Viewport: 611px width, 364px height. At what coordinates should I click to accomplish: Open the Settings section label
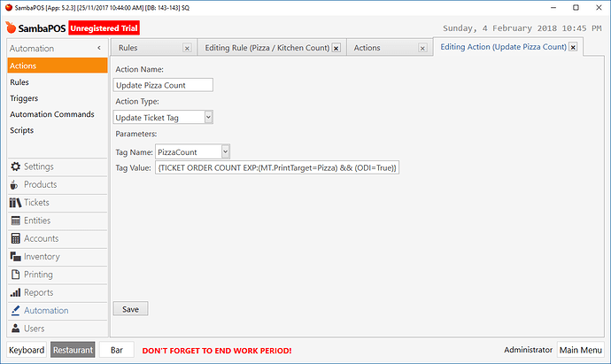39,167
